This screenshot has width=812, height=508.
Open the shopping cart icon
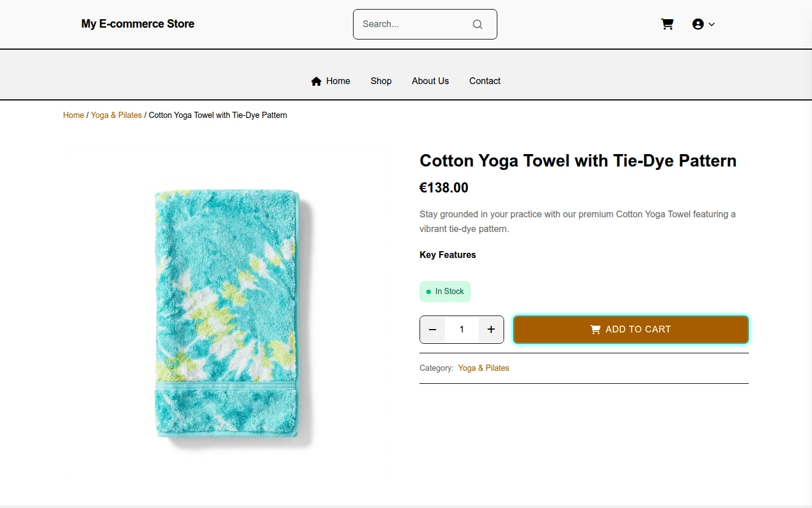click(667, 24)
